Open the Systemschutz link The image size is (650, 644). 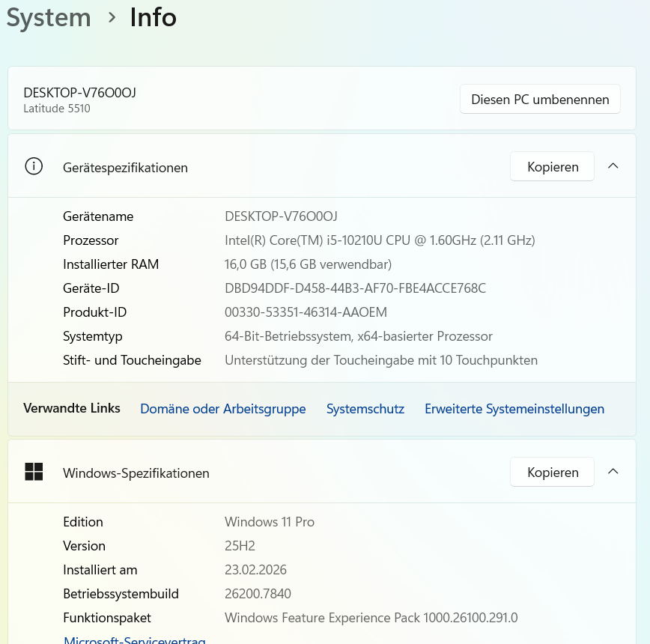pyautogui.click(x=365, y=409)
